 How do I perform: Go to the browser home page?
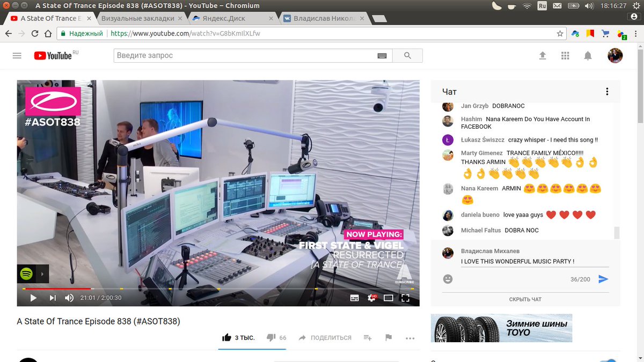(48, 33)
